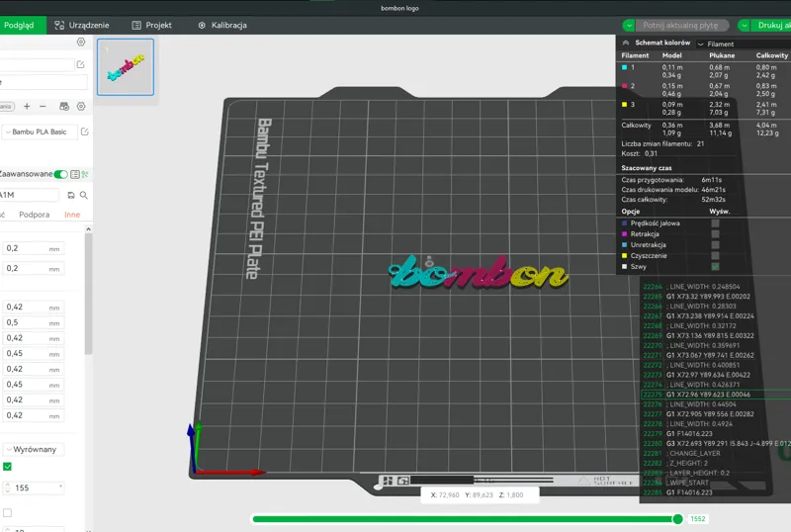Enable Unretrakcja display checkbox
Viewport: 791px width, 532px height.
[715, 245]
